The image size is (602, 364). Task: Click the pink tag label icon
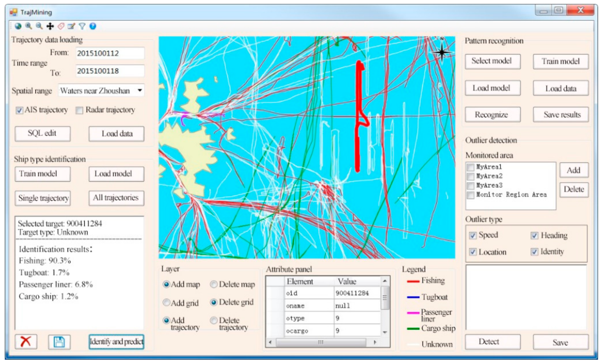point(61,26)
